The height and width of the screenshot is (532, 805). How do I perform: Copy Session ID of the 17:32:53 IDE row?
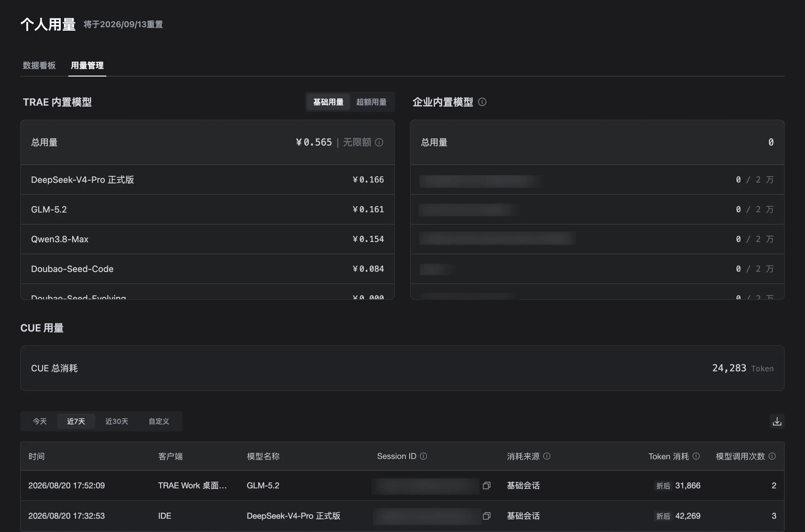tap(487, 516)
